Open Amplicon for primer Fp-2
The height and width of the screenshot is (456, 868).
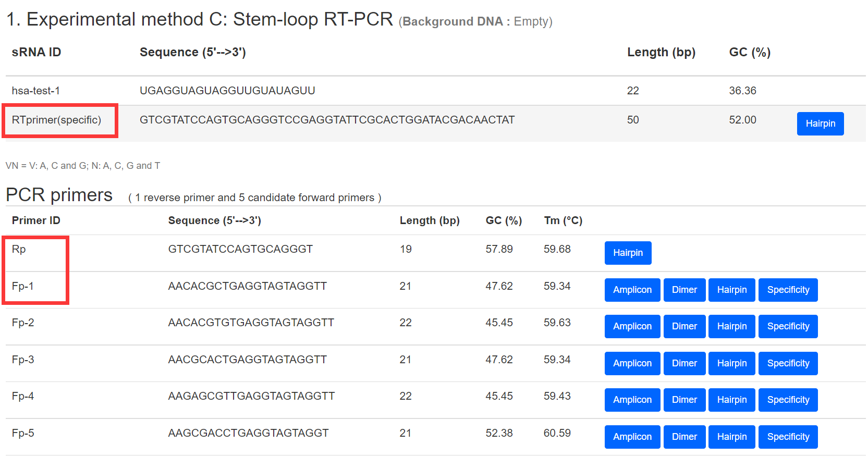click(x=632, y=327)
